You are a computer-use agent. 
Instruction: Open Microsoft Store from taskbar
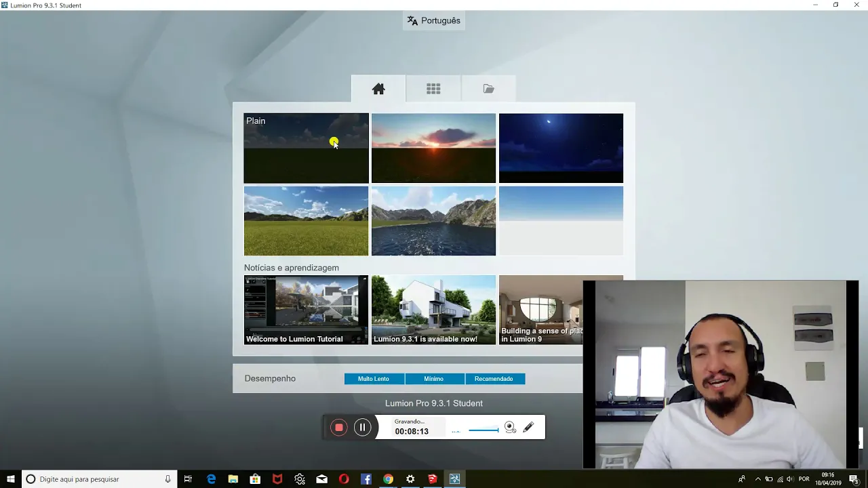click(255, 479)
